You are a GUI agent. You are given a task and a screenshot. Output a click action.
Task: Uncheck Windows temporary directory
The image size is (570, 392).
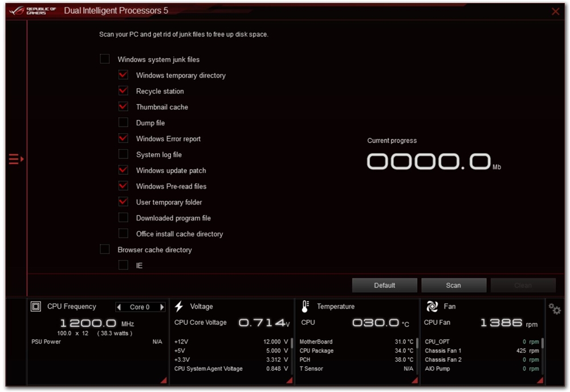click(123, 75)
